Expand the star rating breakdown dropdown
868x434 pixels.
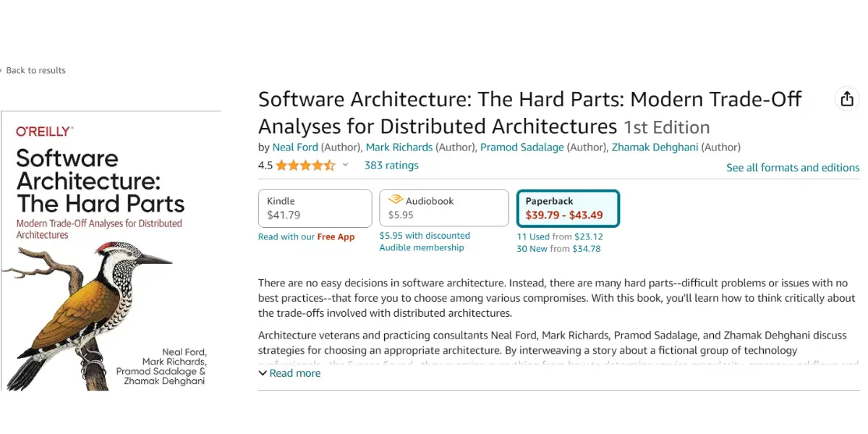tap(345, 165)
